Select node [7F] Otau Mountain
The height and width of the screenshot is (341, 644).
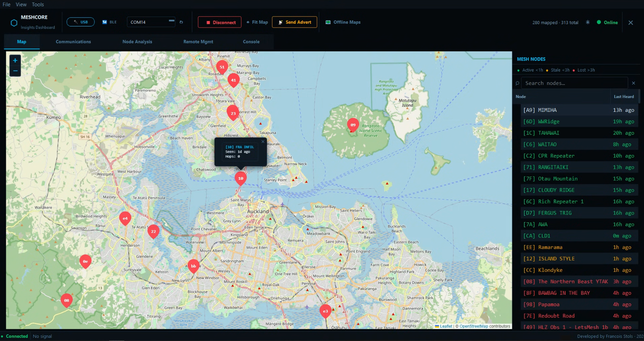(579, 179)
